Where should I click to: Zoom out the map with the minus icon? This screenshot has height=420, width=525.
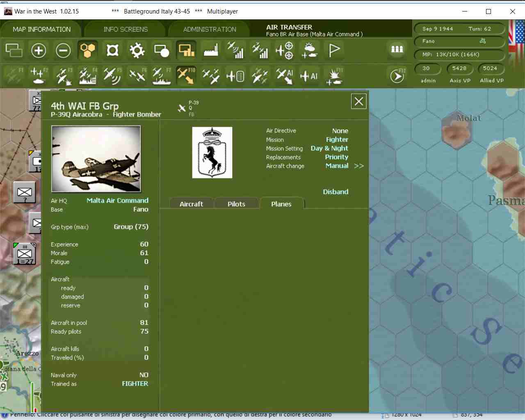(63, 50)
